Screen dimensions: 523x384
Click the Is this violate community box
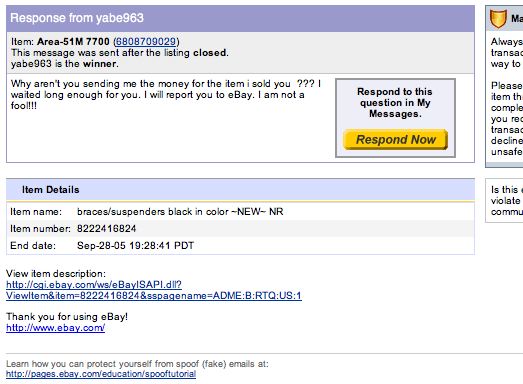pos(504,201)
